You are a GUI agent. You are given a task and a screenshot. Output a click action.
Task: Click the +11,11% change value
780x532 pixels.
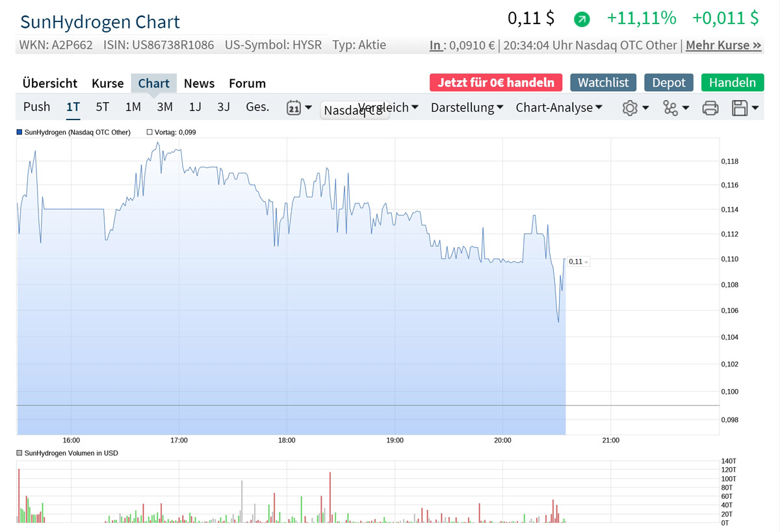(641, 18)
